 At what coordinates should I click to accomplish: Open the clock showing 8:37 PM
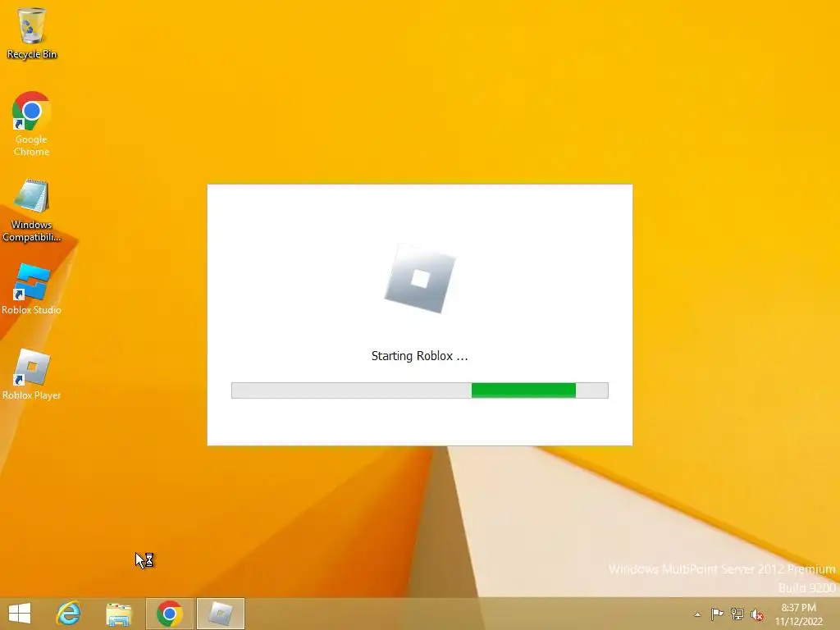(798, 614)
